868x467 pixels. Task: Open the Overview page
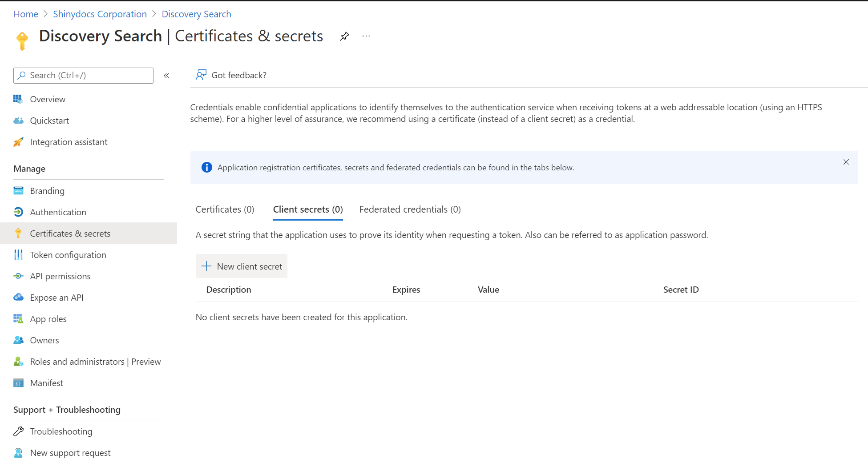click(x=47, y=99)
